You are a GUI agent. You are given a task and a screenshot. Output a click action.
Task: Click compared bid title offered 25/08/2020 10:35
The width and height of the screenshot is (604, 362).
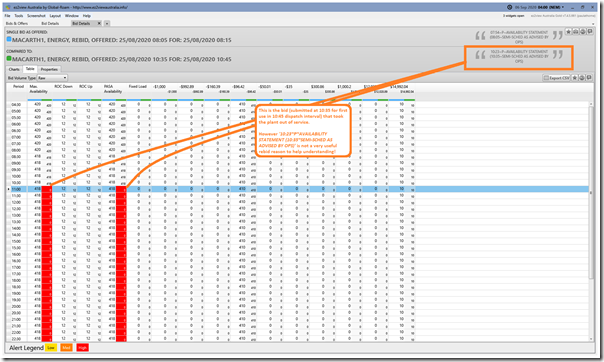tap(122, 59)
